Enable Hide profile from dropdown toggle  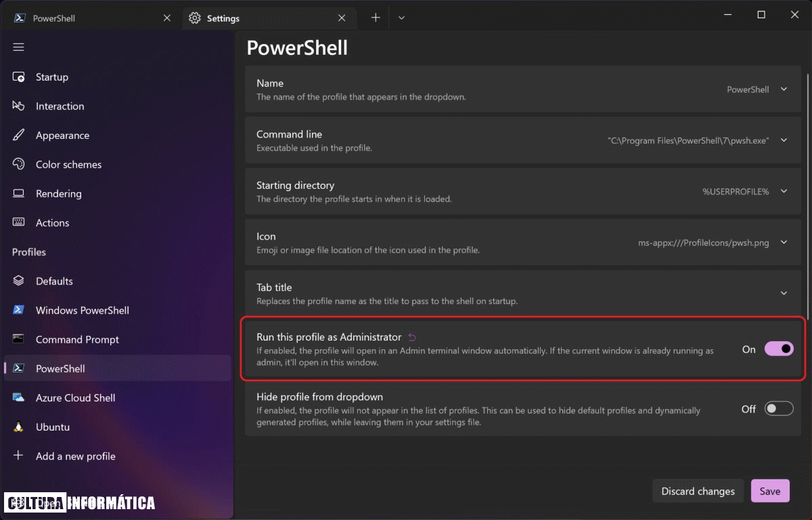tap(779, 408)
